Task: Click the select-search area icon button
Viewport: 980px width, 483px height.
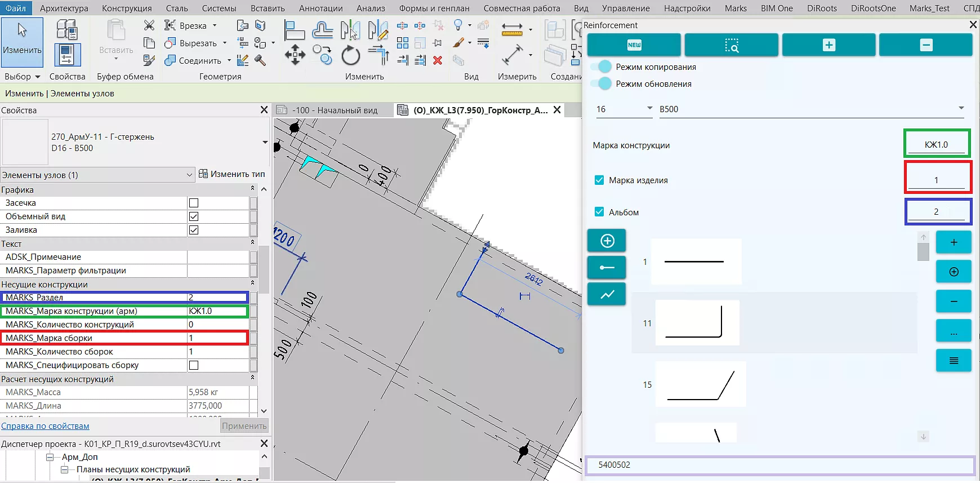Action: [731, 45]
